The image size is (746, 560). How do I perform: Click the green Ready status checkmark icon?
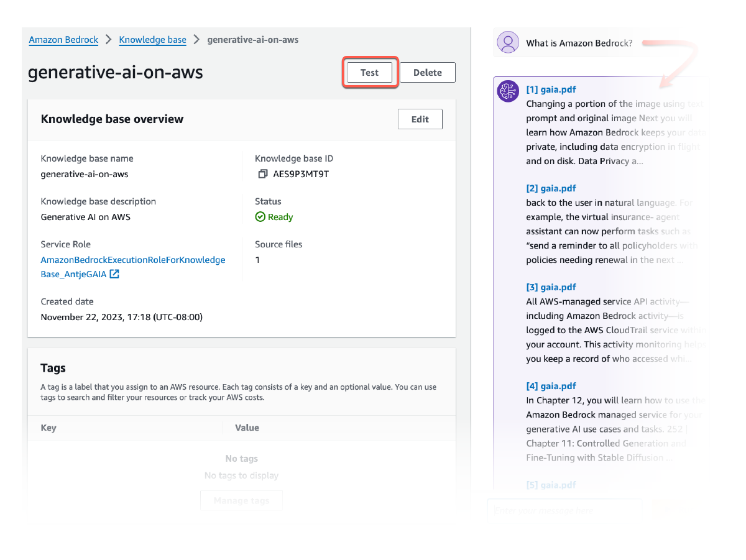(260, 217)
